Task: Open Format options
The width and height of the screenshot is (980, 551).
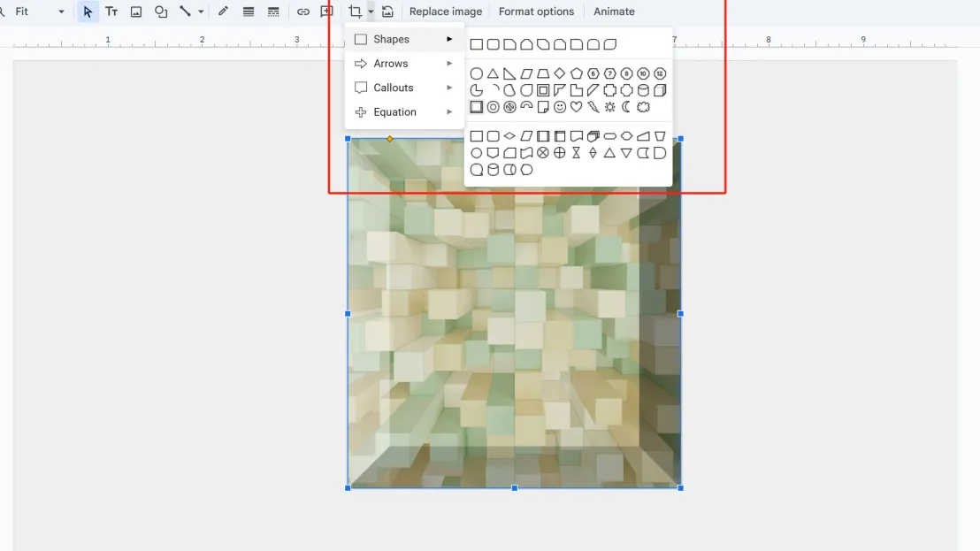Action: [x=536, y=11]
